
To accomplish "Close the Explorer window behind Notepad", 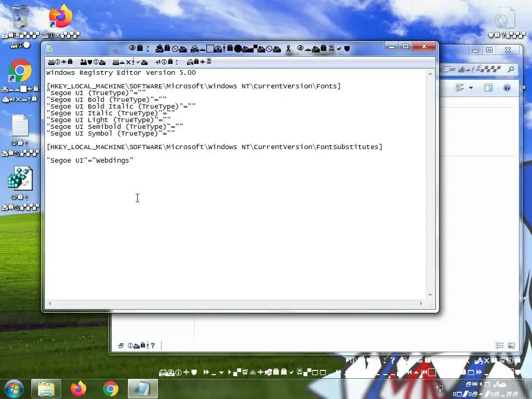I will click(508, 50).
